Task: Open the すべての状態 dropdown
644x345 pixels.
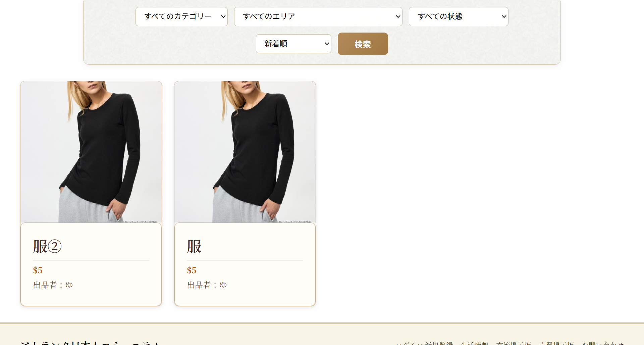Action: point(458,16)
